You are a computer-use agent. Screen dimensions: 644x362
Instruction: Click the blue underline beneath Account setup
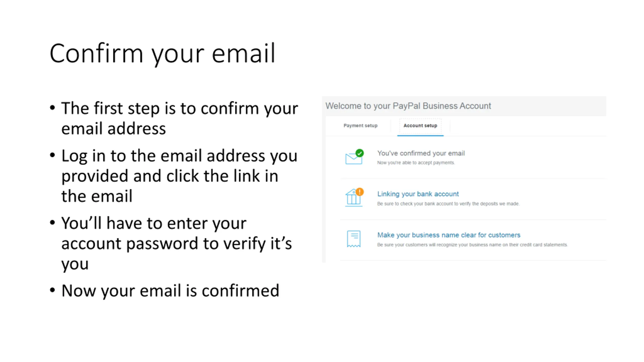[x=420, y=135]
